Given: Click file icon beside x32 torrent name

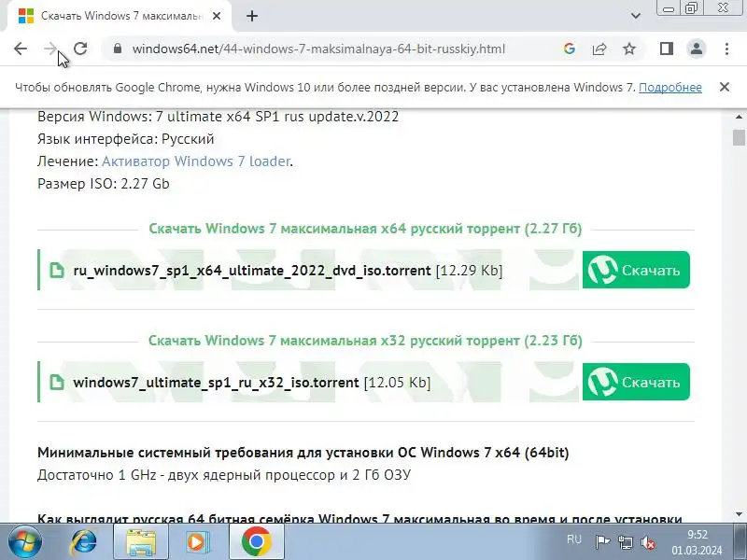Looking at the screenshot, I should click(x=57, y=382).
